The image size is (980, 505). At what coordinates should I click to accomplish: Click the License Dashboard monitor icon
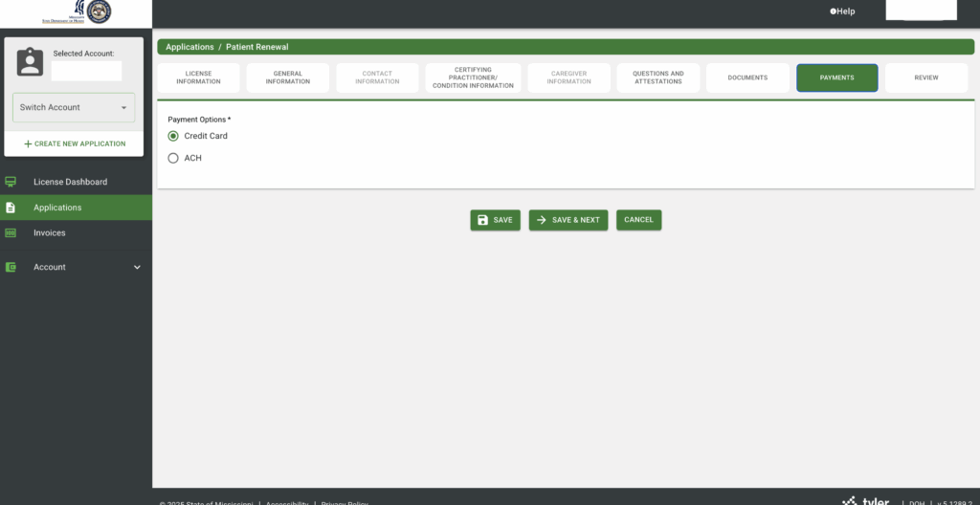[11, 182]
